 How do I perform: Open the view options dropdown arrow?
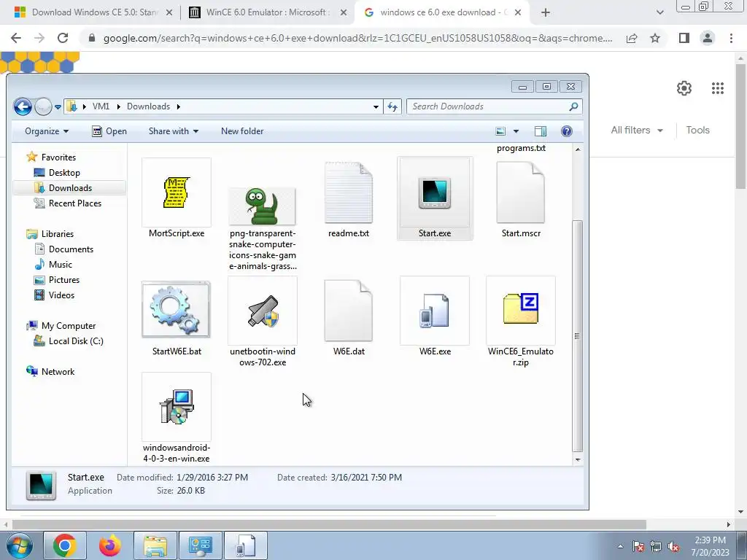click(x=516, y=131)
